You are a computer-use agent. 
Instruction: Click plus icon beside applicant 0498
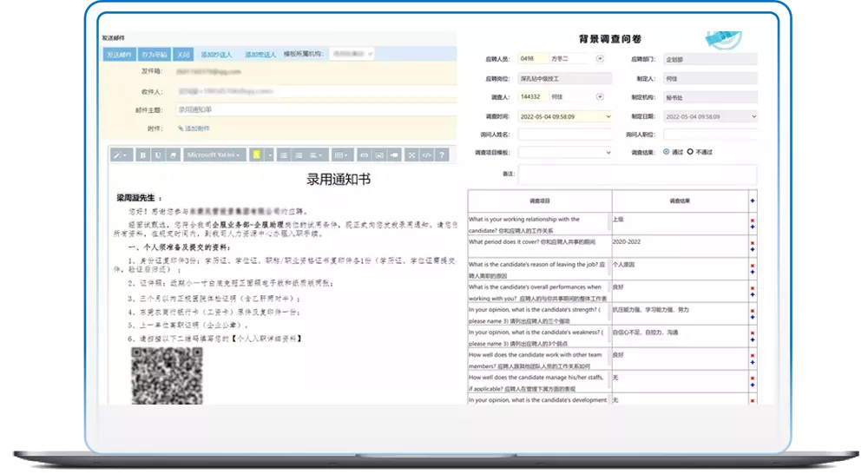pos(600,59)
